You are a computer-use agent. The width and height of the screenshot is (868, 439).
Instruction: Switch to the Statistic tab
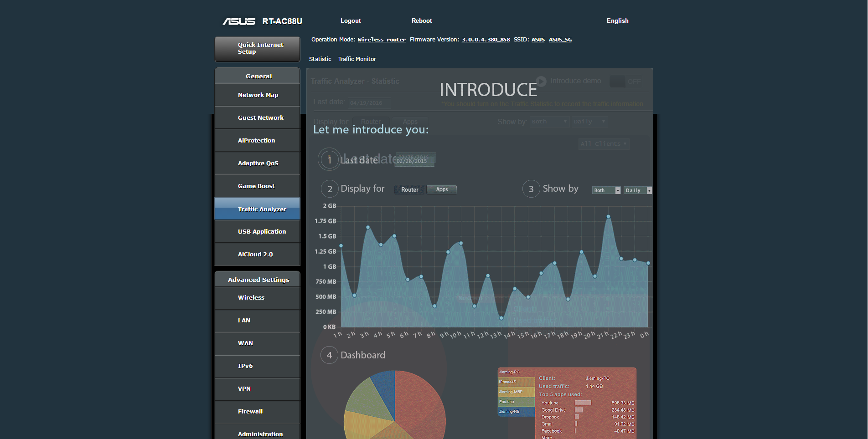click(x=320, y=59)
